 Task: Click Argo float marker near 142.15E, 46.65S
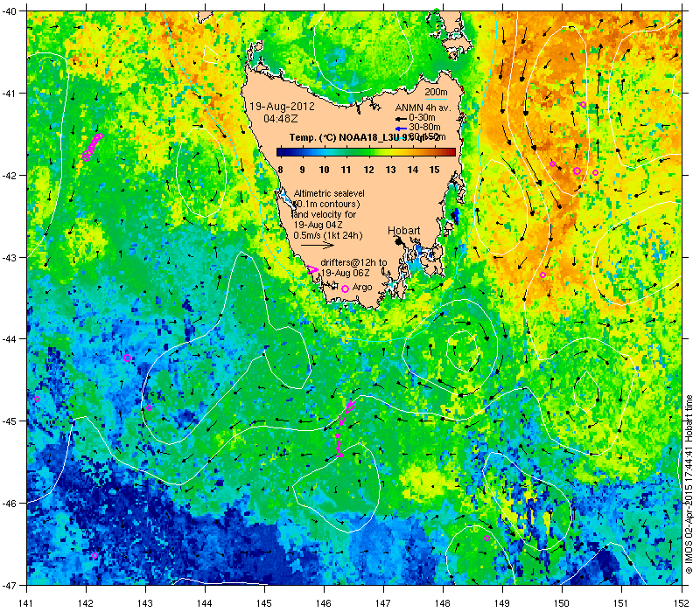[94, 556]
